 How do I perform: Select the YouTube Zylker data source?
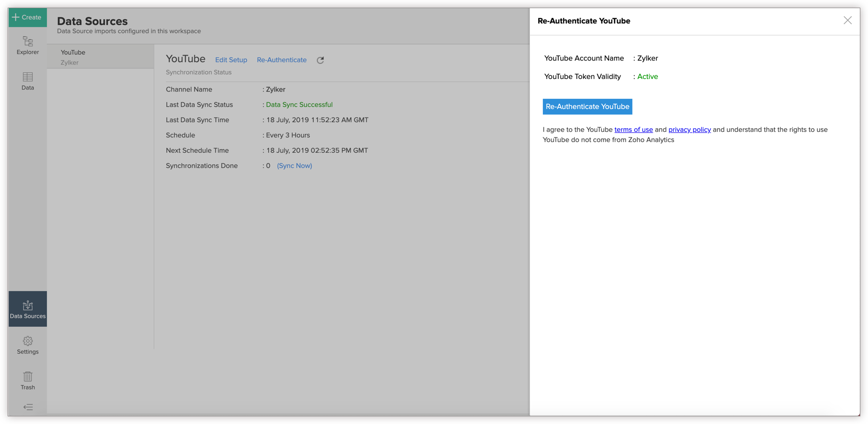point(100,57)
